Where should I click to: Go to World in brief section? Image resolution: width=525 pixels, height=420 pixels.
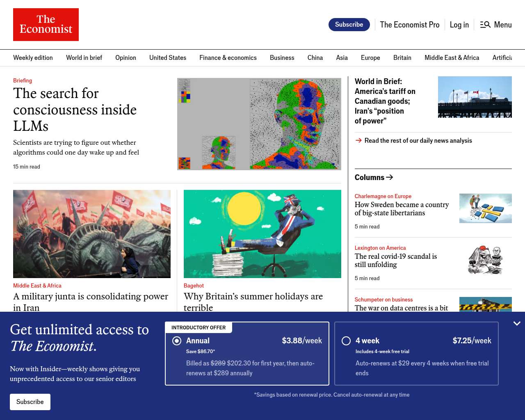[84, 58]
